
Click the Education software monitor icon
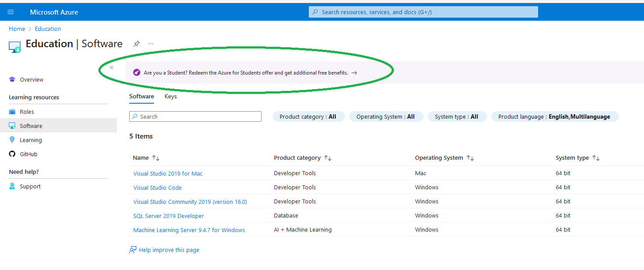click(15, 47)
